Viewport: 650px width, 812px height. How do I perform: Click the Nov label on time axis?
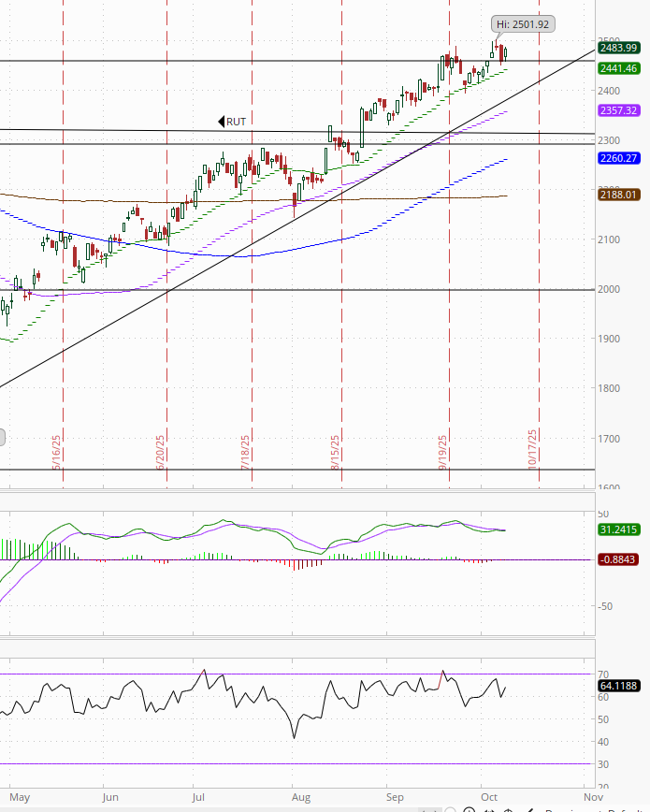(593, 797)
